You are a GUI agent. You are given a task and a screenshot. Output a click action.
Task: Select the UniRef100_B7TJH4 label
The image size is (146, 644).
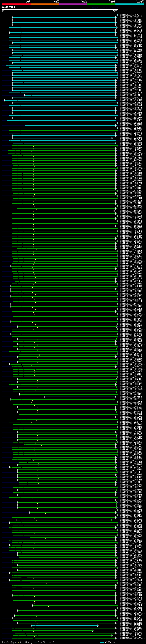click(x=131, y=198)
